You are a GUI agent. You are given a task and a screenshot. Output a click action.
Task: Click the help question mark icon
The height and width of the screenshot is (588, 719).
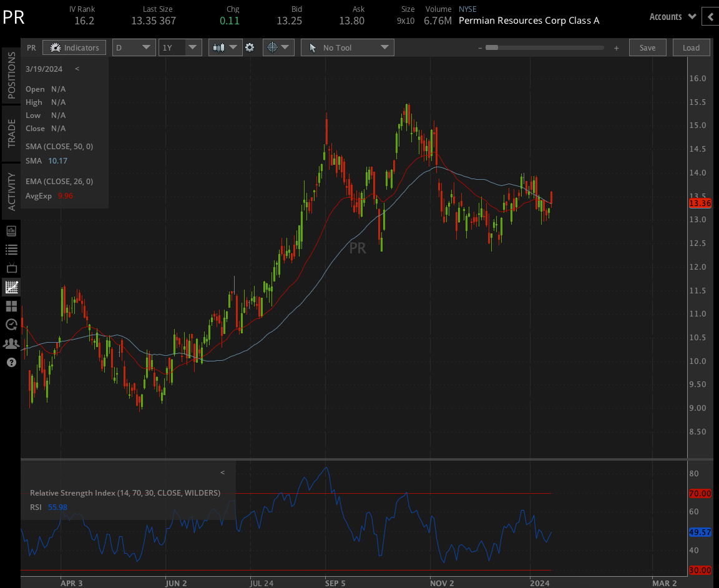click(x=11, y=362)
